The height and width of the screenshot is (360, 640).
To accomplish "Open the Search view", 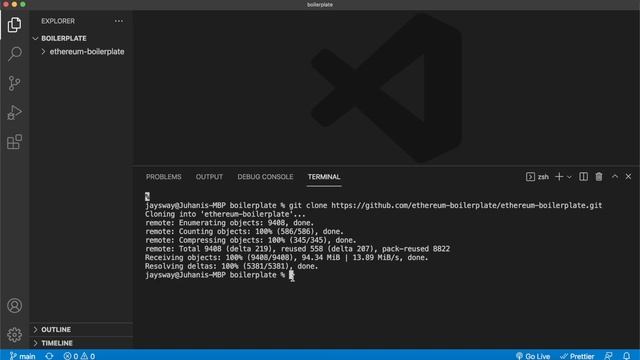I will 14,54.
